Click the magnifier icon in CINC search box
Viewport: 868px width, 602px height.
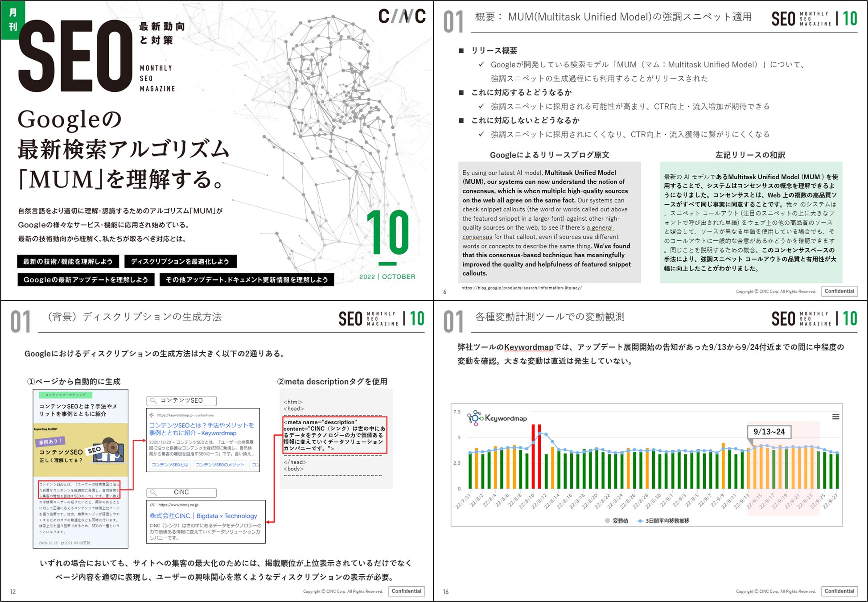(153, 492)
